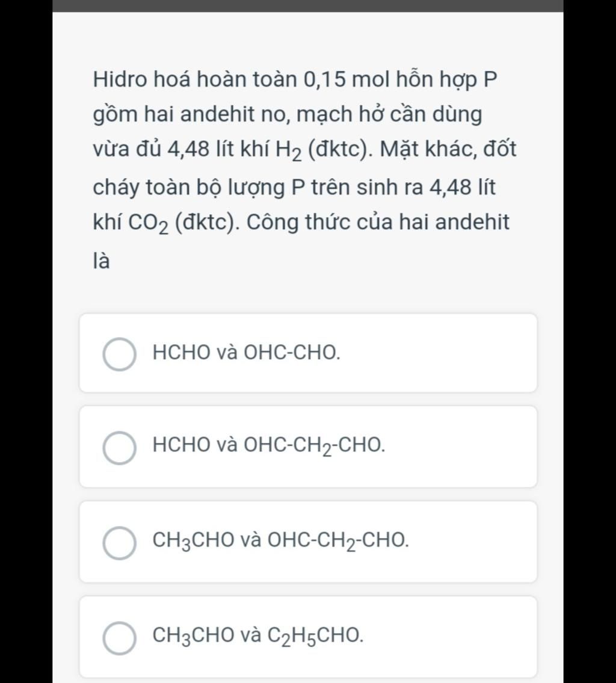
Task: Click the answer text 'CH3CHO và C2H5CHO.'
Action: pyautogui.click(x=258, y=636)
